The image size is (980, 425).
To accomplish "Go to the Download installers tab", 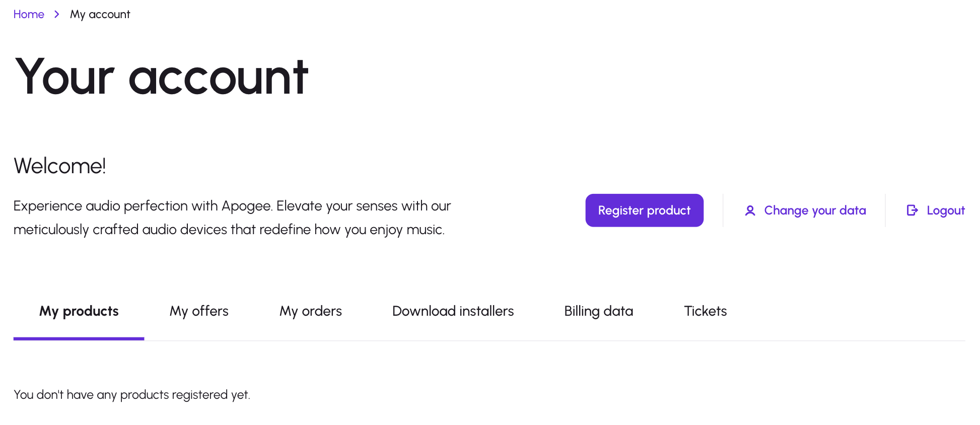I will [x=453, y=311].
